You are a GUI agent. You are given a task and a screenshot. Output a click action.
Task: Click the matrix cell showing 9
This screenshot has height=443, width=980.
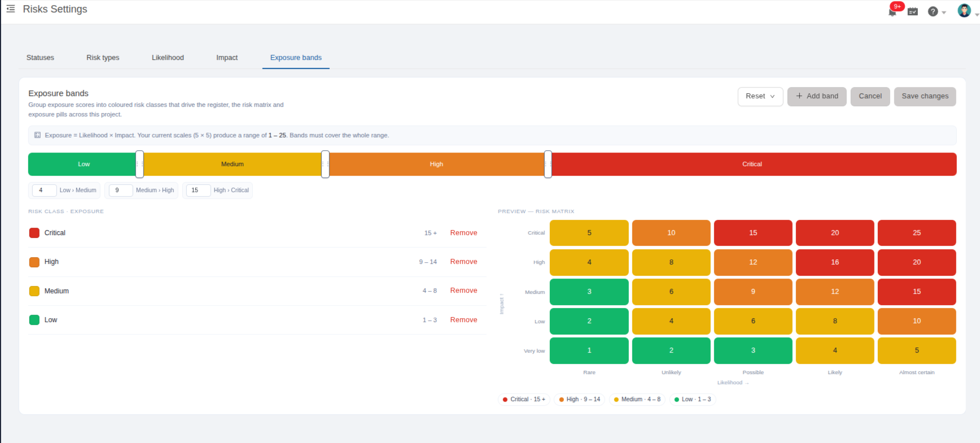coord(753,292)
